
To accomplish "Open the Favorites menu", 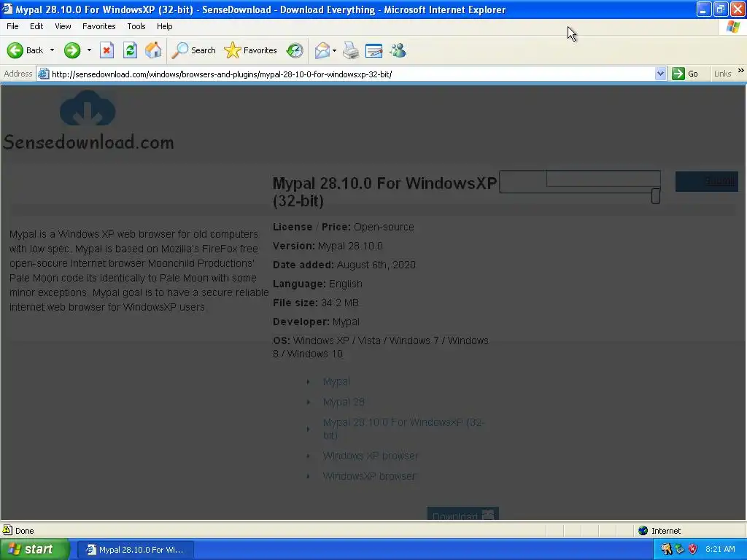I will click(98, 26).
